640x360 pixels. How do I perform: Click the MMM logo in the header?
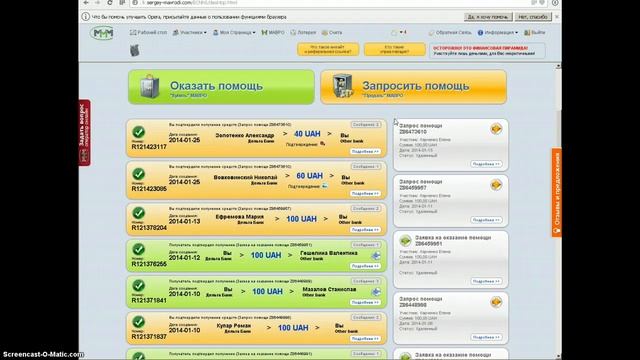pos(103,33)
